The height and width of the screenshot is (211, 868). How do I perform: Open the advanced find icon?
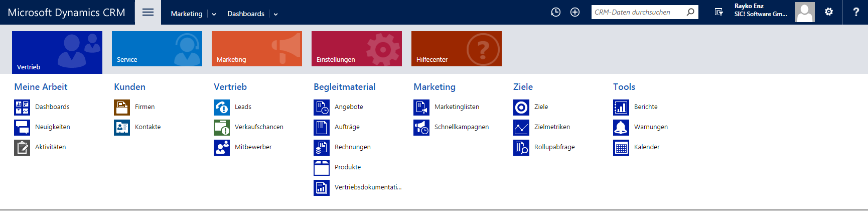[719, 12]
